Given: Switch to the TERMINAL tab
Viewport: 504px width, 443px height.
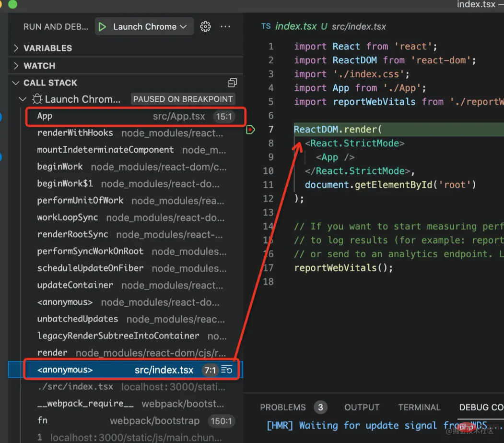Looking at the screenshot, I should click(x=419, y=407).
